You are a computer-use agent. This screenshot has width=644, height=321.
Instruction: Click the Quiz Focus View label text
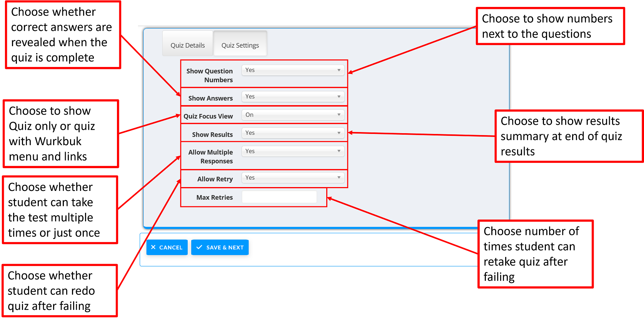pos(208,116)
